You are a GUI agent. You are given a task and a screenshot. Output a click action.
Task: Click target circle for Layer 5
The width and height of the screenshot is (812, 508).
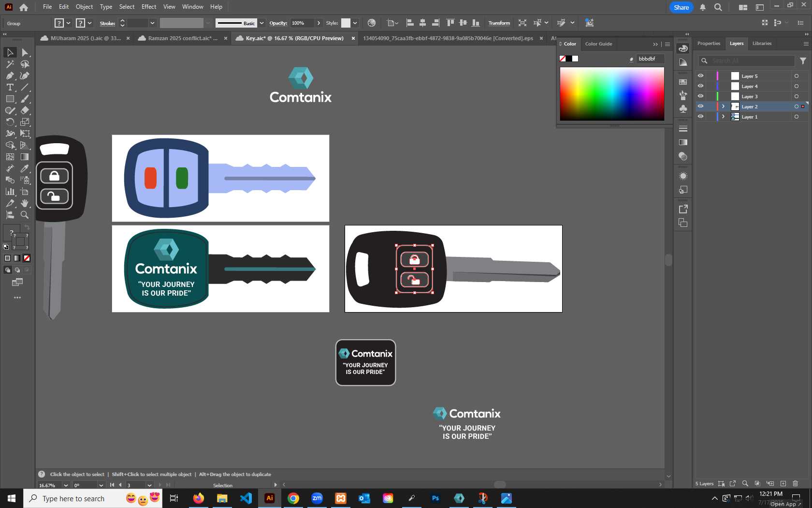(x=797, y=76)
